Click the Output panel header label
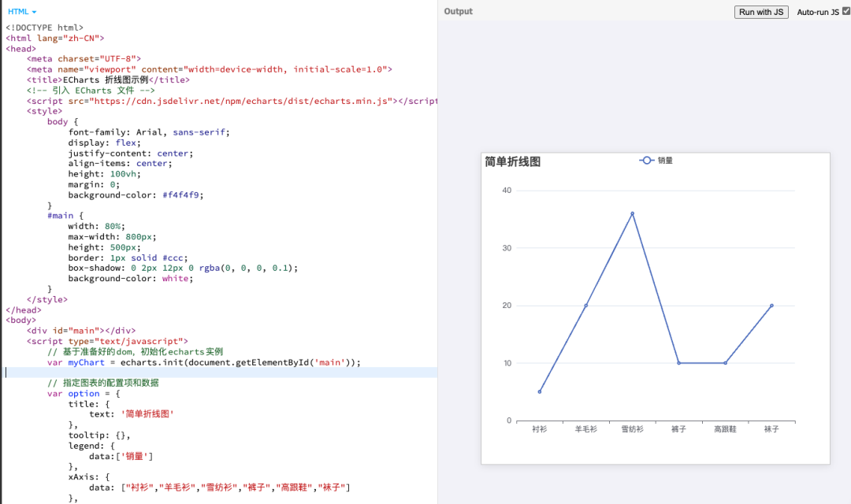This screenshot has width=851, height=504. [458, 12]
